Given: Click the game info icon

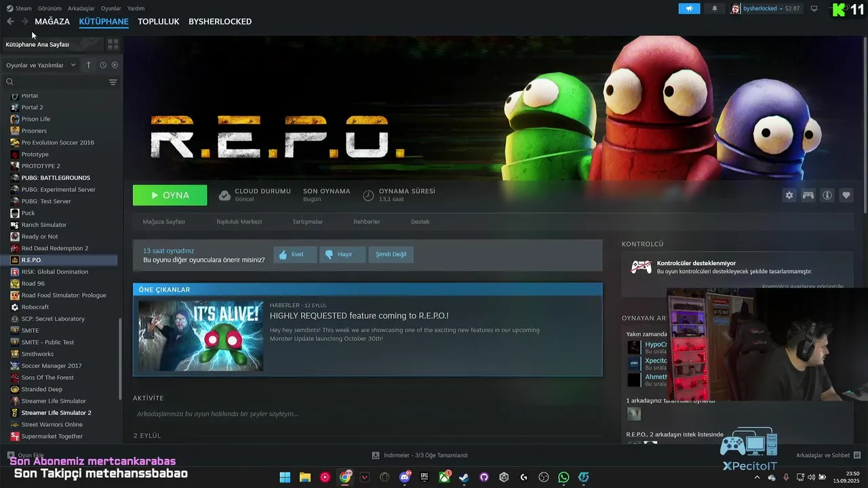Looking at the screenshot, I should tap(827, 195).
